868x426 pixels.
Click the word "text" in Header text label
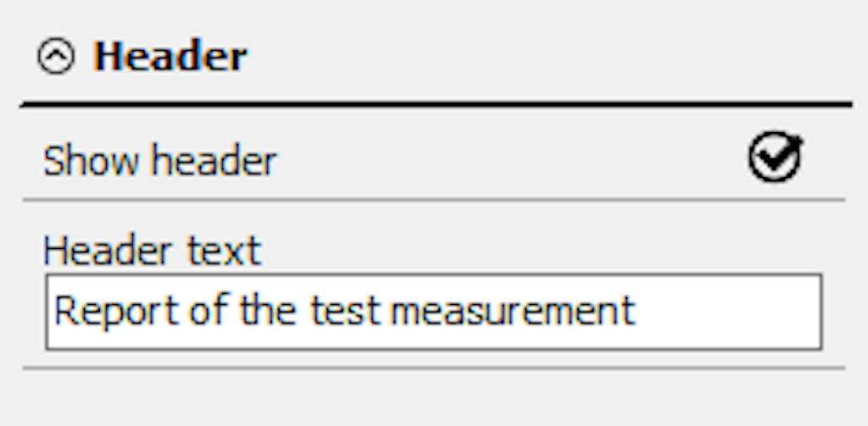pos(224,252)
